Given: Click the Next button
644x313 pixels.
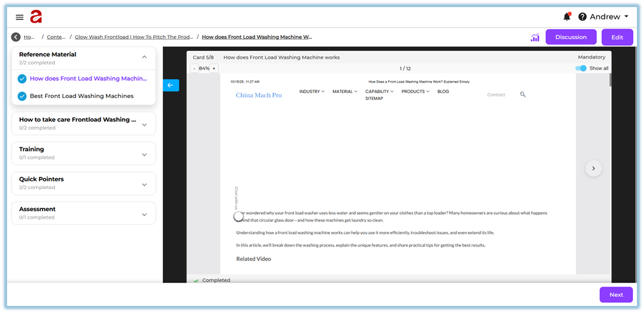Looking at the screenshot, I should click(616, 295).
